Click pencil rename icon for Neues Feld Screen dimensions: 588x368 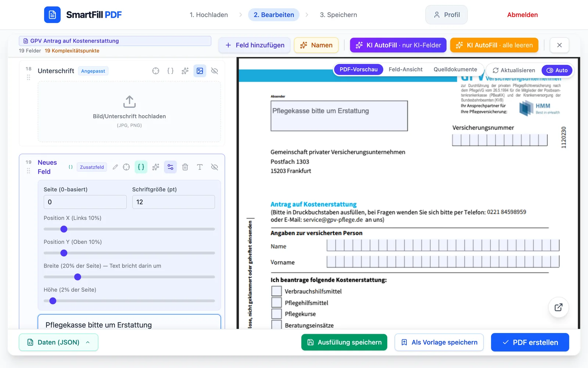coord(115,167)
